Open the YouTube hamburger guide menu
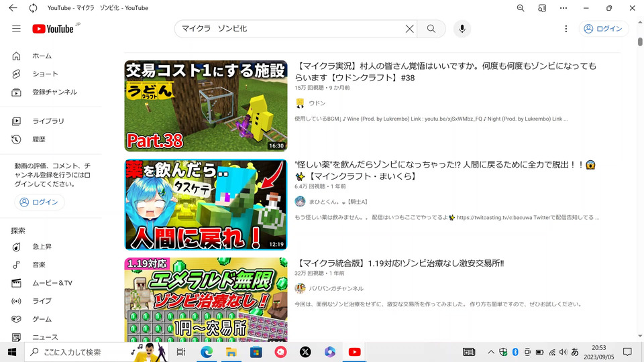 16,29
